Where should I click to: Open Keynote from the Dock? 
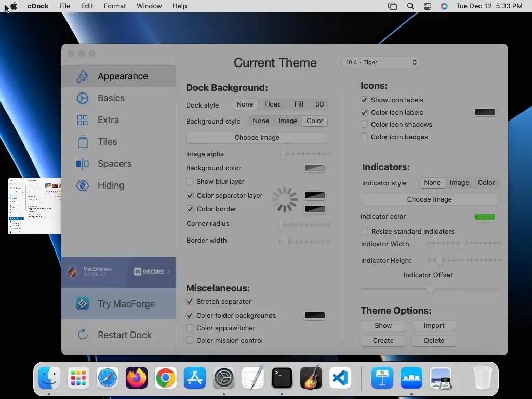point(382,378)
